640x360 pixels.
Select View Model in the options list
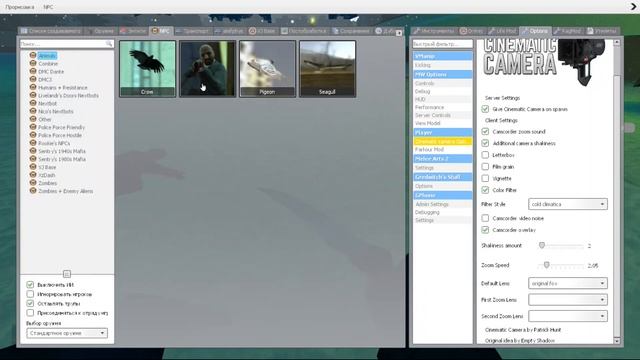442,123
